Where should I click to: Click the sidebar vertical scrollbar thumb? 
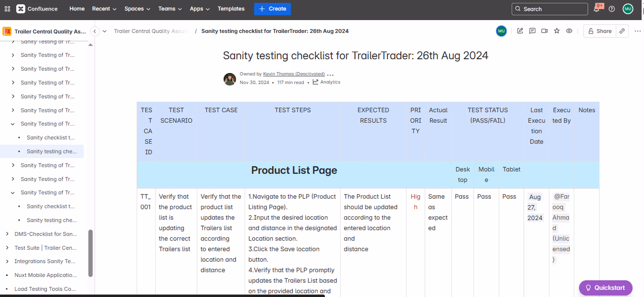click(x=91, y=253)
